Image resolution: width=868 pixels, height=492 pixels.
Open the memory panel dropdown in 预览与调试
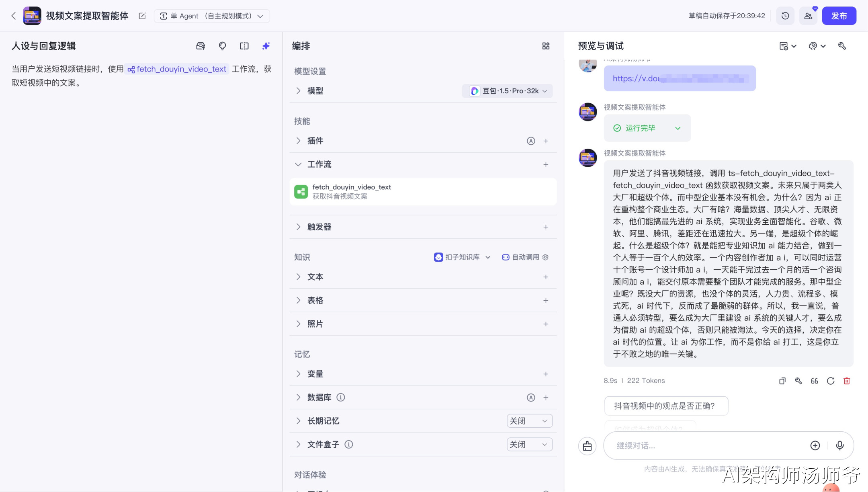coord(788,46)
